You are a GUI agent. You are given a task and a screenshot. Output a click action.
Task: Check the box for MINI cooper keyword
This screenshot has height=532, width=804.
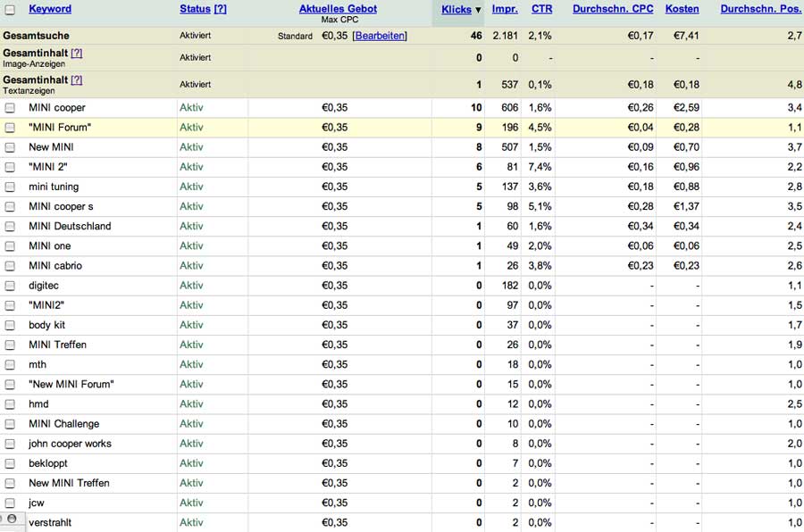click(10, 108)
